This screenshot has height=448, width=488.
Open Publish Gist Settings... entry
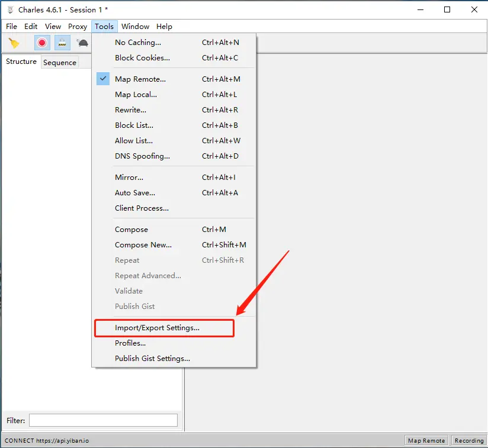174,359
